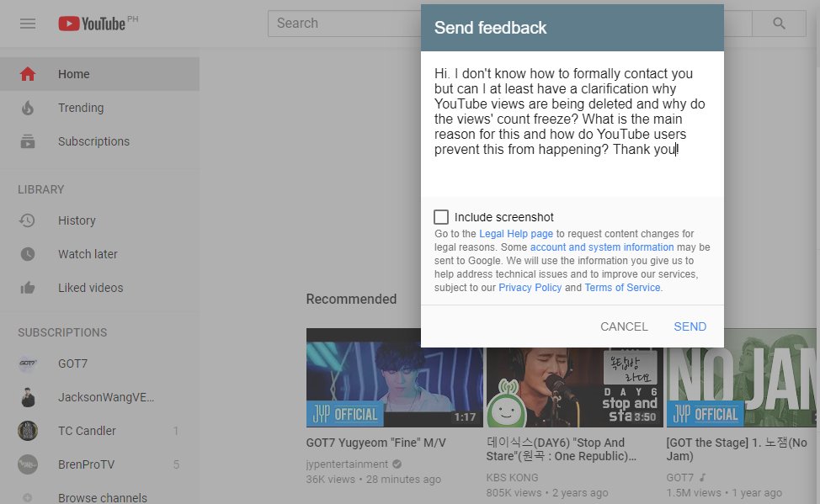
Task: Click the [GOT the Stage] 1. title
Action: [737, 449]
